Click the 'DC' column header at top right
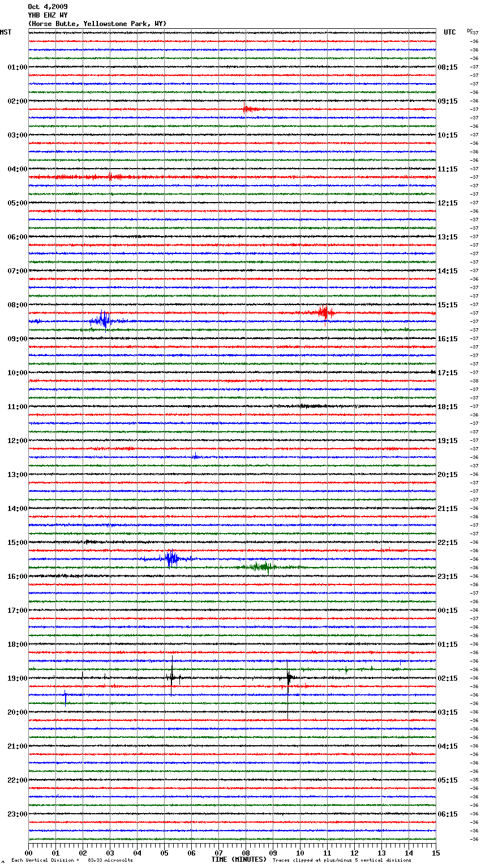Screen dimensions: 481x868 click(470, 31)
